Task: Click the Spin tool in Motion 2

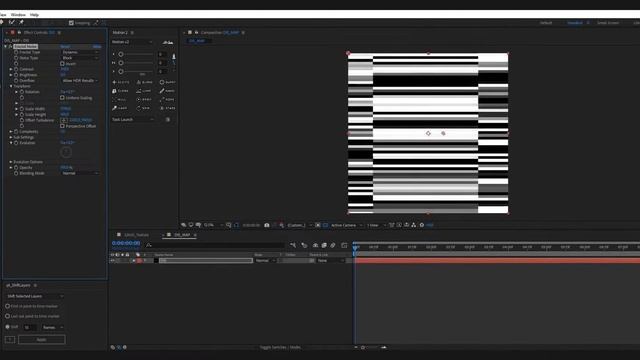Action: pyautogui.click(x=144, y=108)
